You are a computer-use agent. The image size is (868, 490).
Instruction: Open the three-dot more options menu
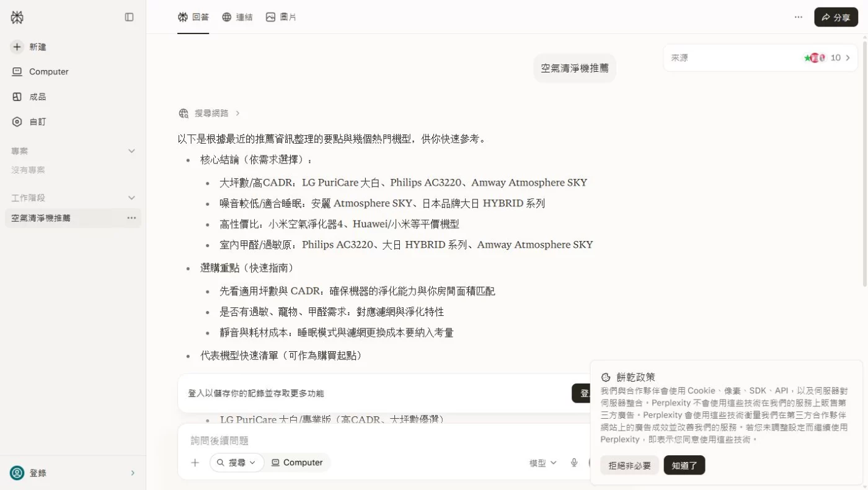(799, 17)
